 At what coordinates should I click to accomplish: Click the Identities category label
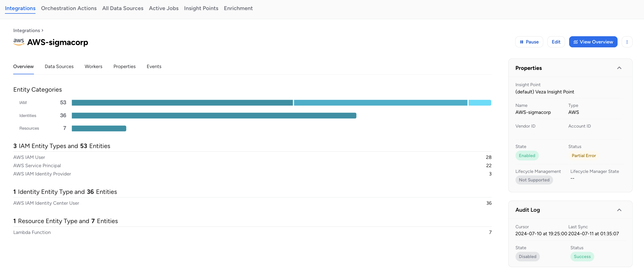[28, 116]
